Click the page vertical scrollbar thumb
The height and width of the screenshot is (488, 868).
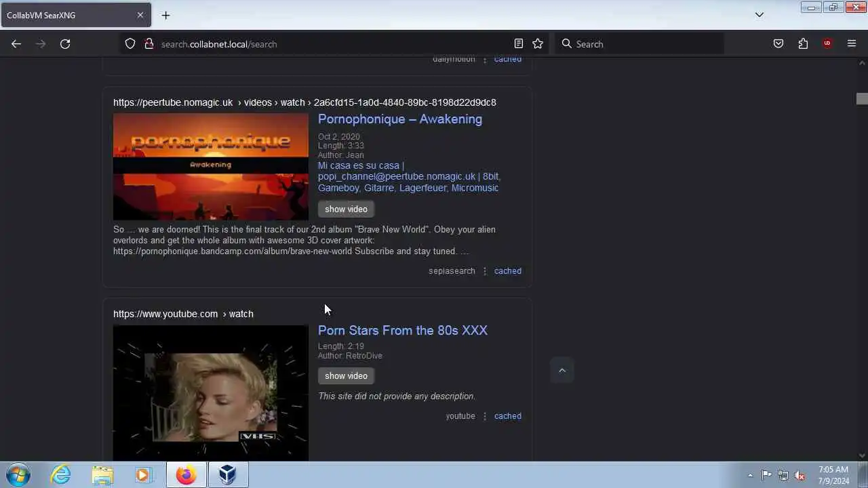point(862,99)
